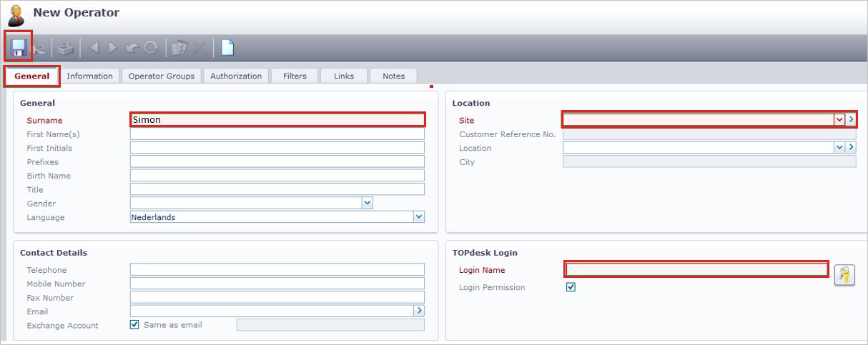868x345 pixels.
Task: Open Location lookup arrow button
Action: [851, 148]
